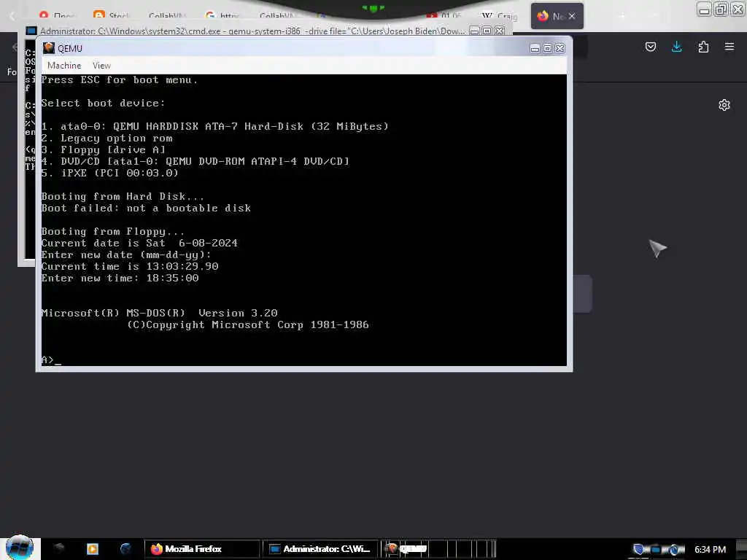
Task: Switch to the active Firefox New Tab
Action: 557,16
